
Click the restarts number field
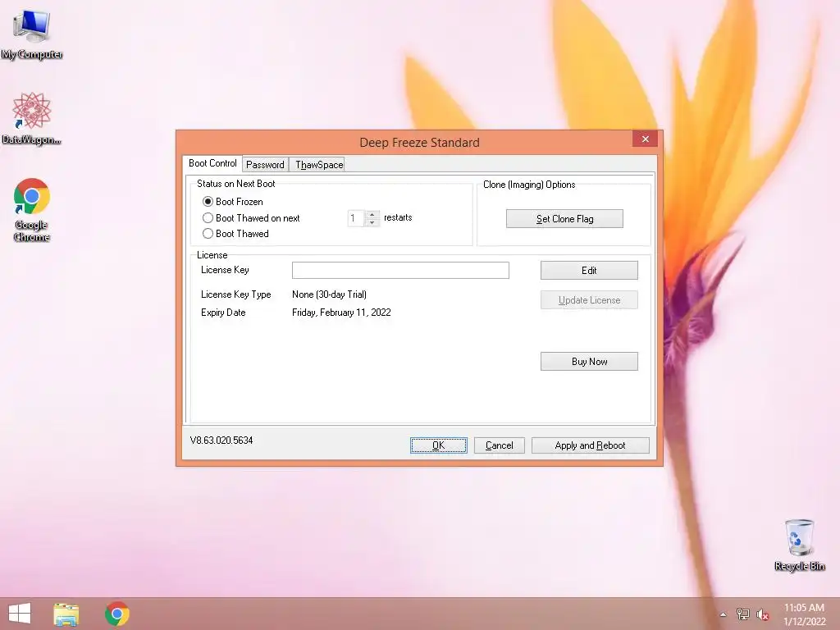click(356, 218)
